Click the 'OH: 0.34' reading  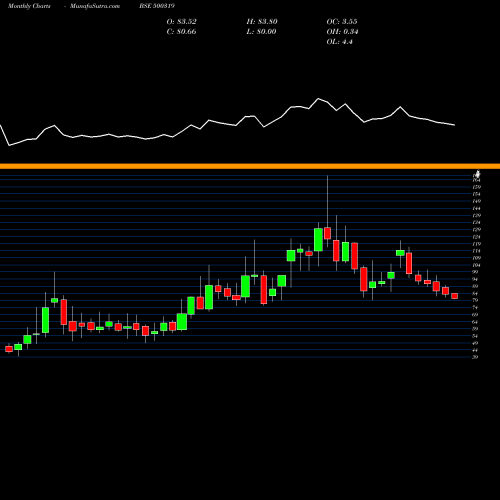coord(342,32)
